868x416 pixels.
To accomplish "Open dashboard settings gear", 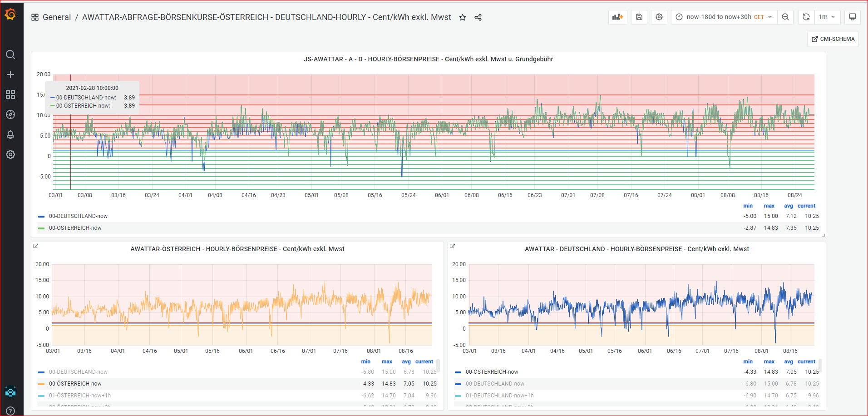I will click(x=659, y=17).
